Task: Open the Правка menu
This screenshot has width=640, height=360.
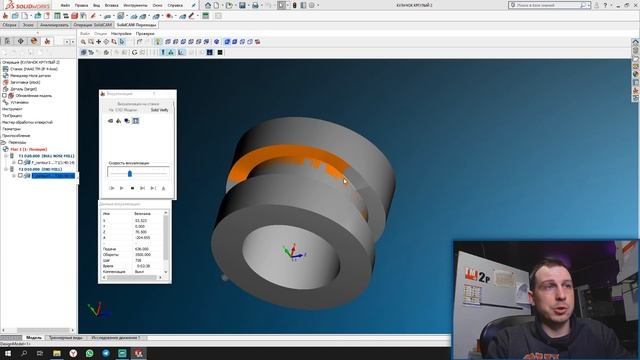Action: (81, 5)
